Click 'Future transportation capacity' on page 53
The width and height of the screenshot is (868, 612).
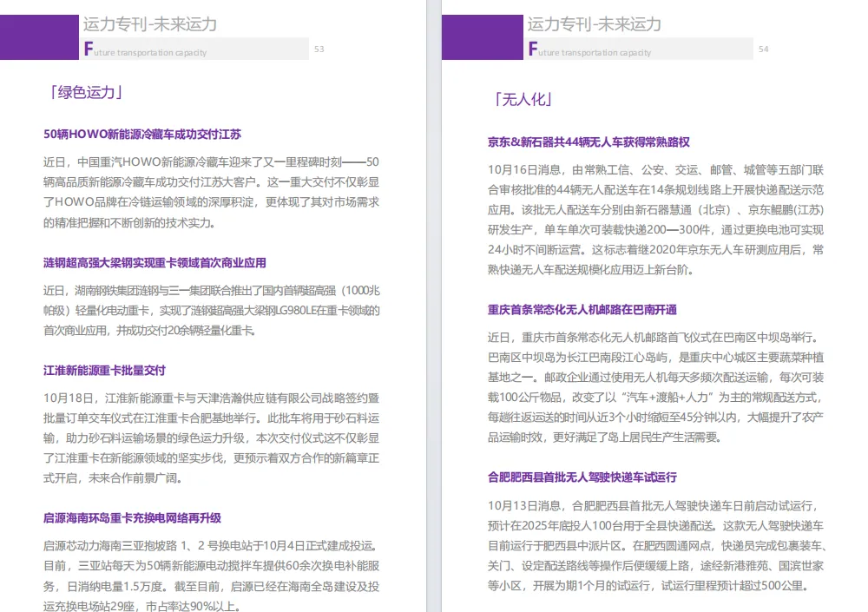click(x=145, y=49)
